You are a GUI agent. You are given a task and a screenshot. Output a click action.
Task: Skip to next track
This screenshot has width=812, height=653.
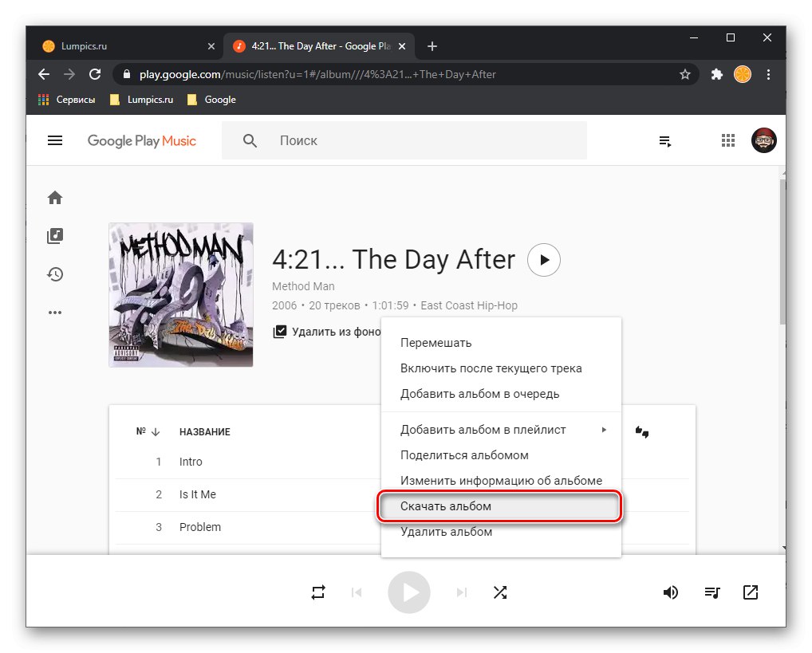pyautogui.click(x=461, y=592)
